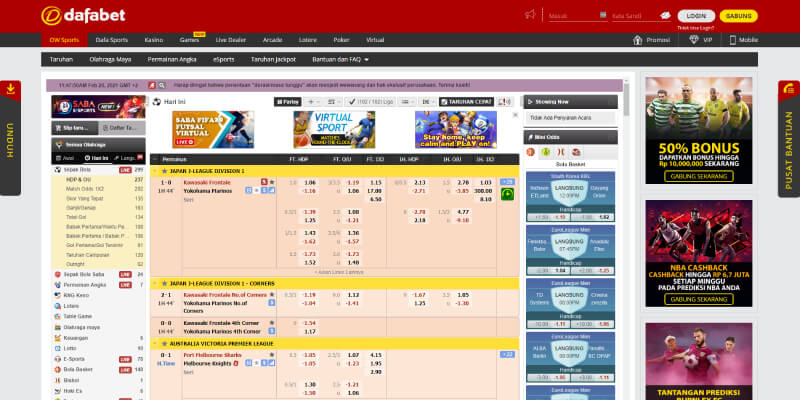Open the OW Sports tab
The width and height of the screenshot is (800, 400).
64,40
